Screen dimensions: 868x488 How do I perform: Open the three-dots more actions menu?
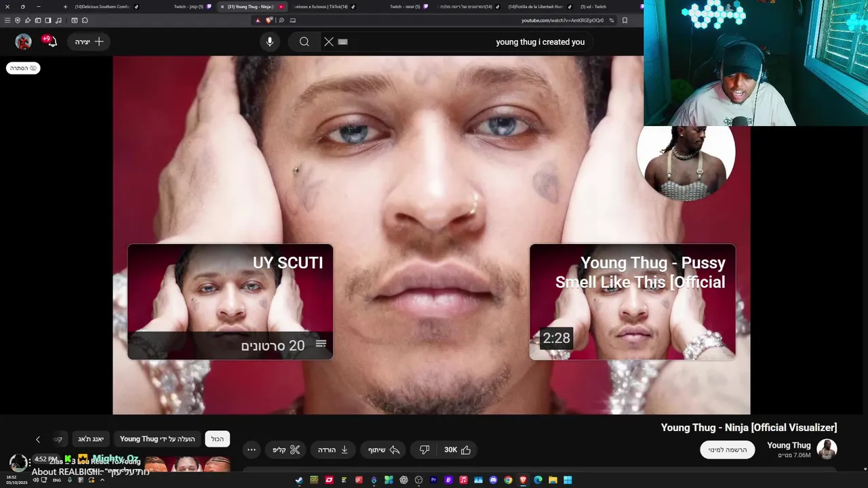point(252,449)
